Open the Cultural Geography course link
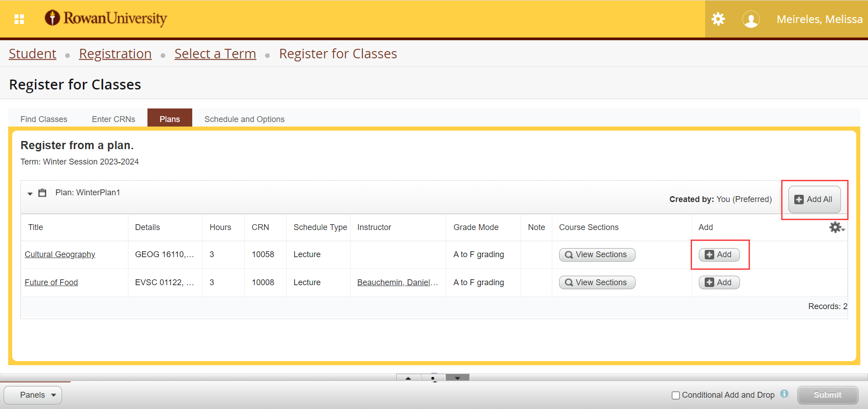The width and height of the screenshot is (868, 409). 60,254
